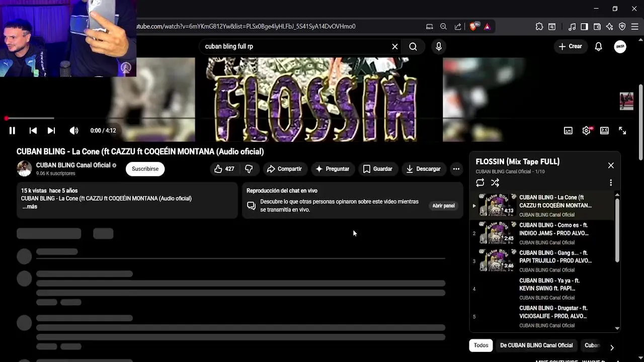Click share page icon in address bar
The width and height of the screenshot is (644, 362).
coord(457,27)
